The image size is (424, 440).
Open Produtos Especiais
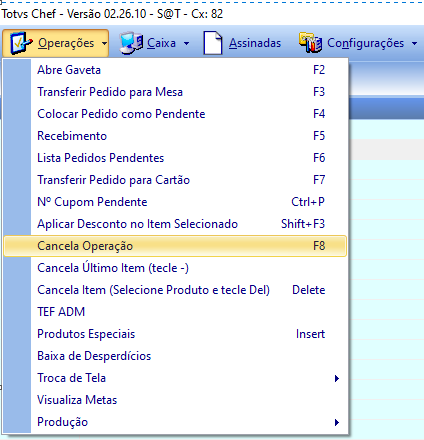175,334
